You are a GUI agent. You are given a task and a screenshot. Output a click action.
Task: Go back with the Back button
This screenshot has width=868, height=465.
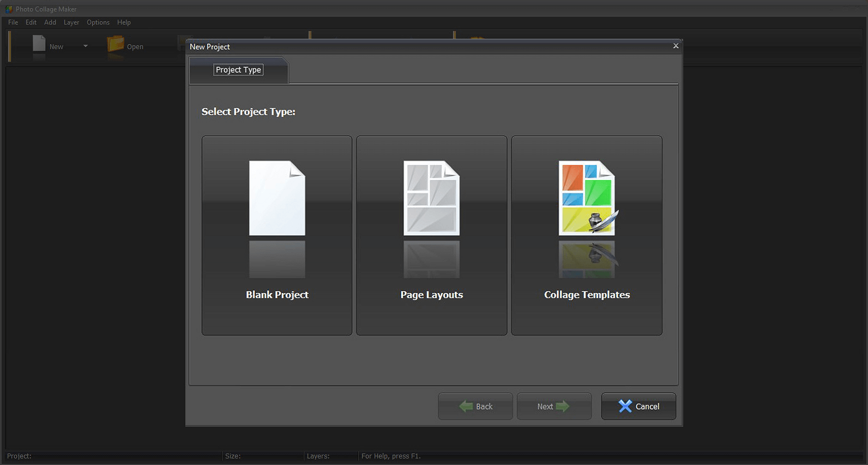[475, 406]
